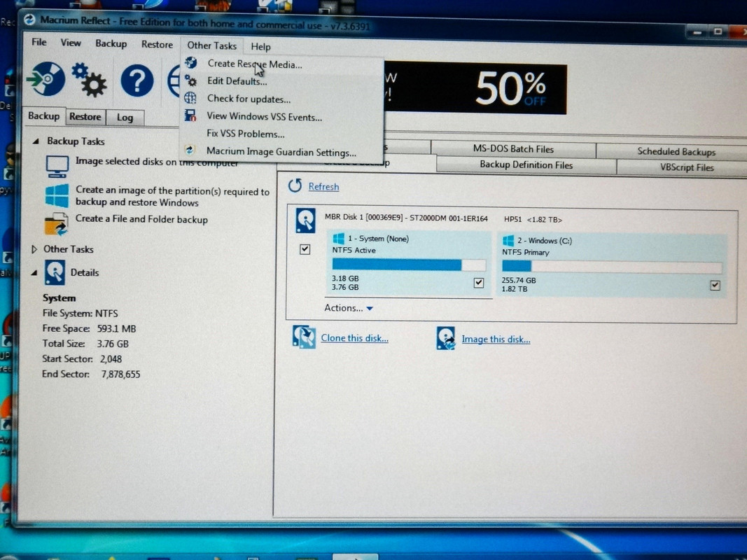747x560 pixels.
Task: Click Windows logo on System partition 1
Action: coord(338,239)
